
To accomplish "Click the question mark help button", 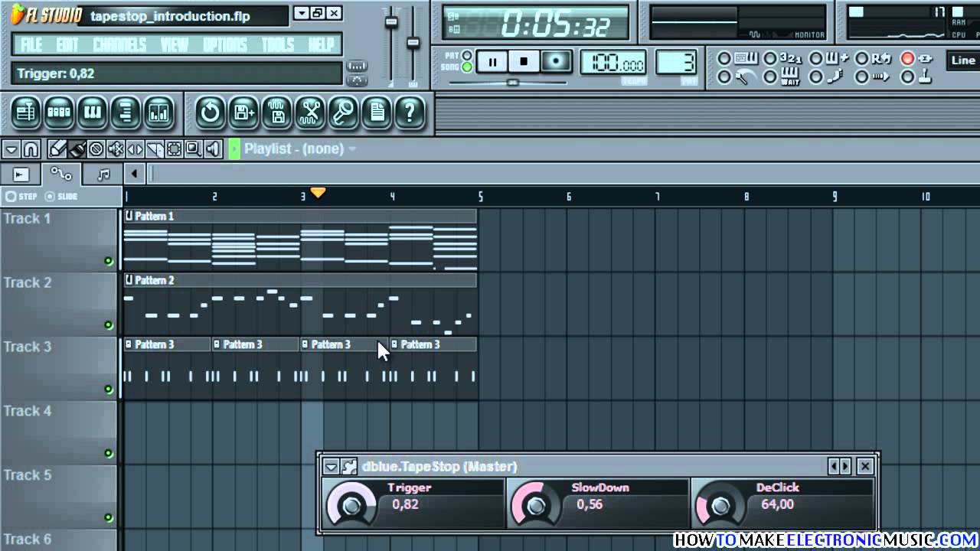I will (410, 113).
